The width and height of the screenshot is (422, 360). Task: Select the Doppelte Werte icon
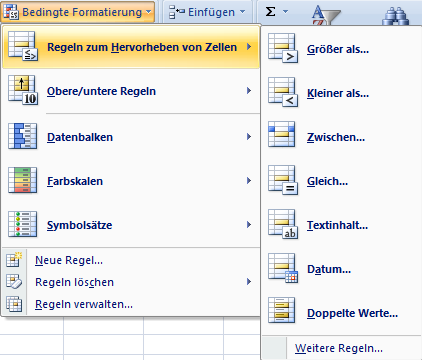pos(282,310)
